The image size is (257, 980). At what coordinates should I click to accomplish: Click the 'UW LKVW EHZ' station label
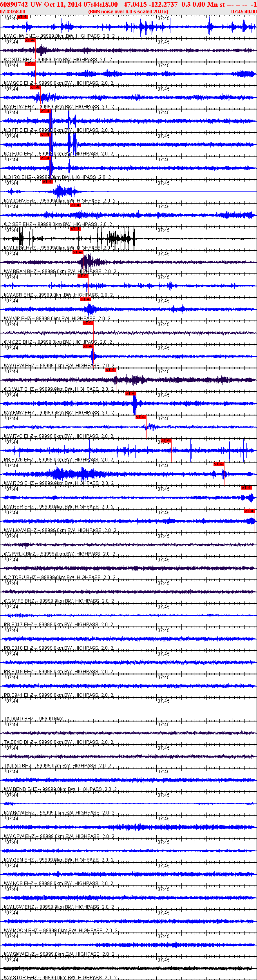click(x=20, y=530)
